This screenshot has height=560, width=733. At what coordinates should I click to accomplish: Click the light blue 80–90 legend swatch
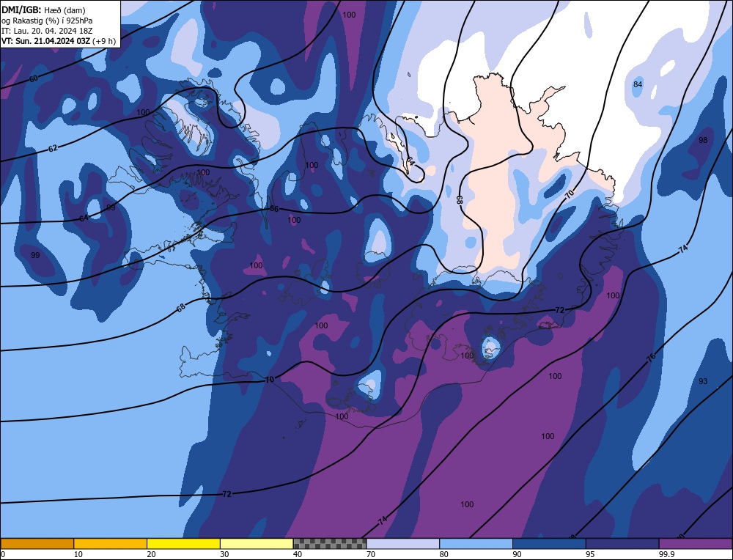click(476, 544)
